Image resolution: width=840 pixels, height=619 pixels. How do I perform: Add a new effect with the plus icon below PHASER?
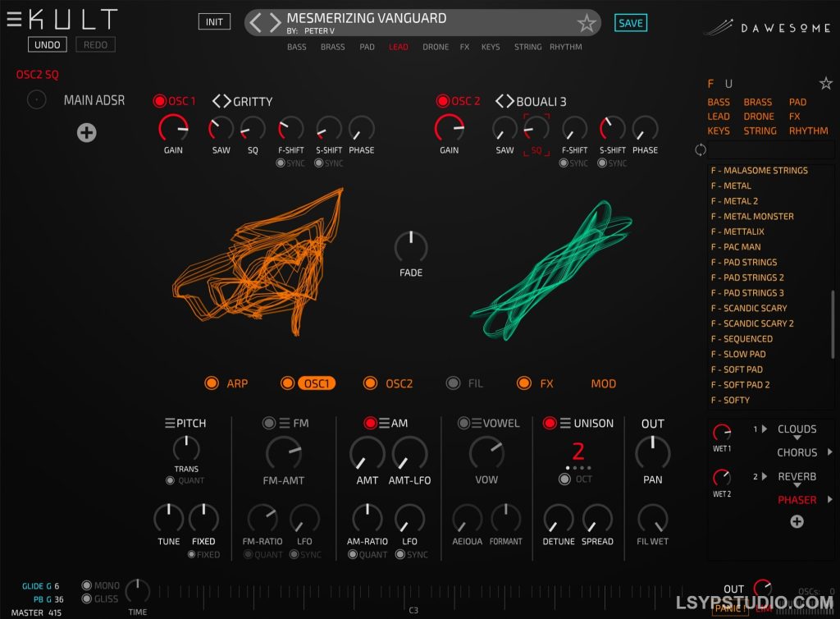pos(797,521)
